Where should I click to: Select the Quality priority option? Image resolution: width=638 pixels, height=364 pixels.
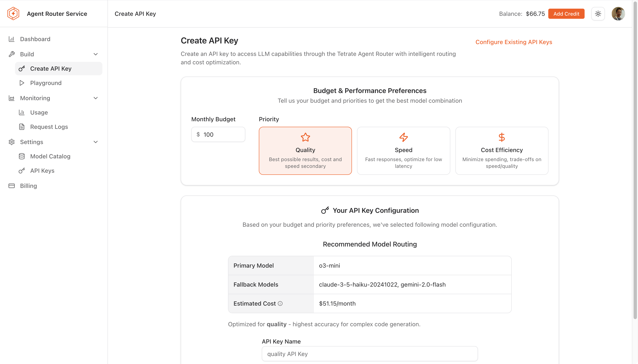point(305,151)
